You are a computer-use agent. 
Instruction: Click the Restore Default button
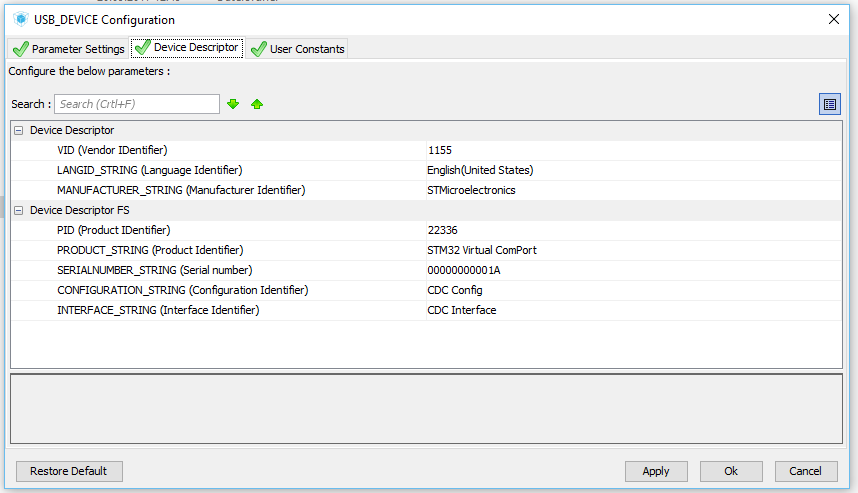69,471
